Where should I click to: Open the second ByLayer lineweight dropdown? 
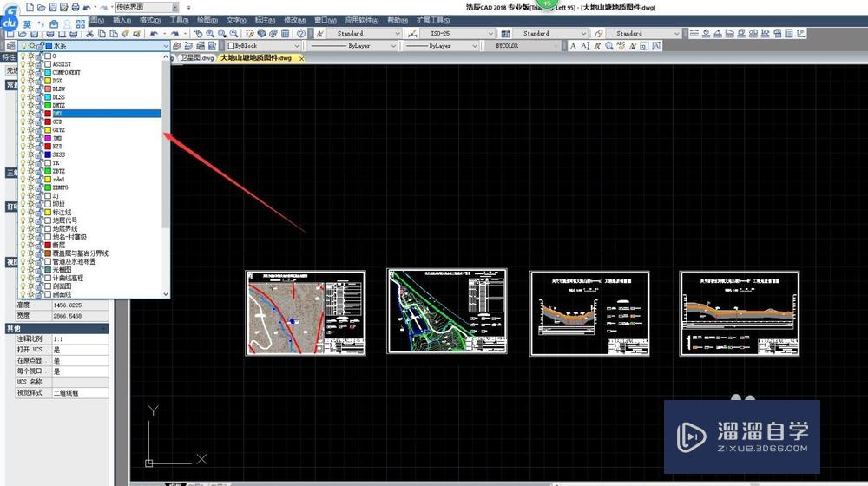tap(475, 46)
